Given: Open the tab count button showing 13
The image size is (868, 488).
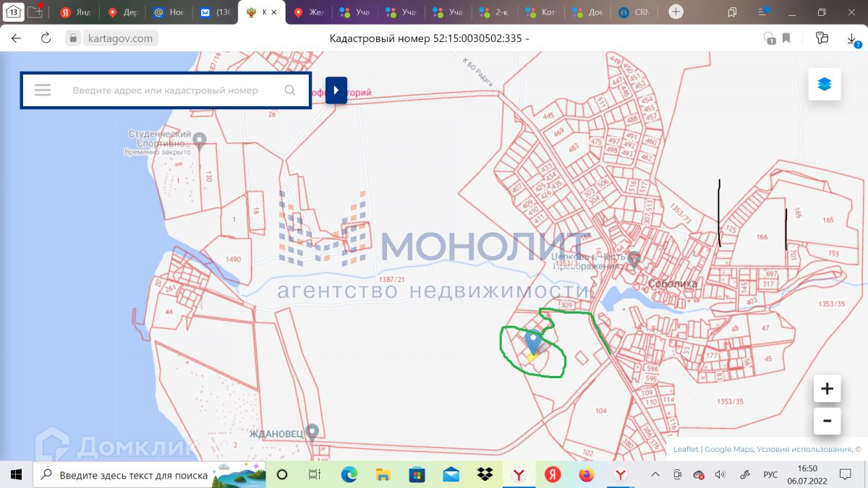Looking at the screenshot, I should [13, 12].
